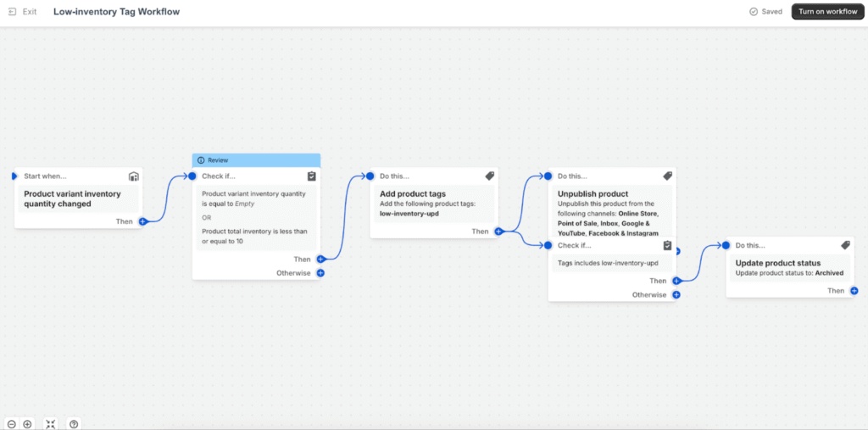The image size is (868, 430).
Task: Click the low-inventory-upd tag value
Action: tap(409, 213)
